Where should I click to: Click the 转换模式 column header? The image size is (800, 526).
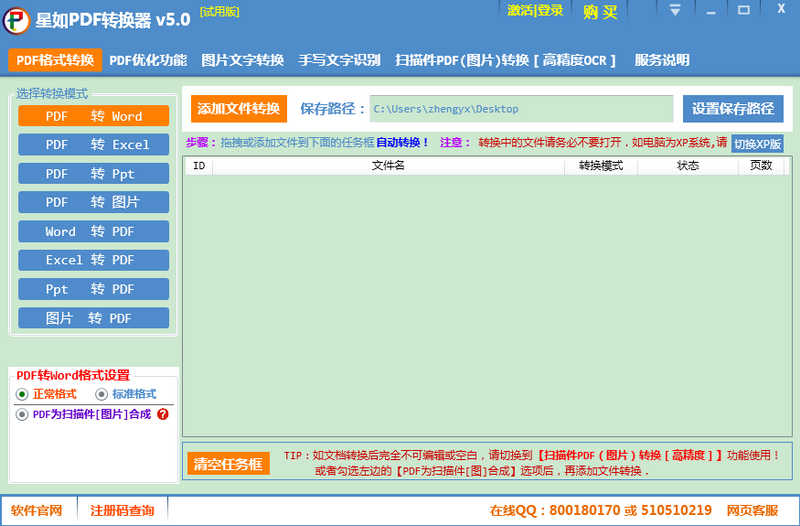click(x=601, y=165)
